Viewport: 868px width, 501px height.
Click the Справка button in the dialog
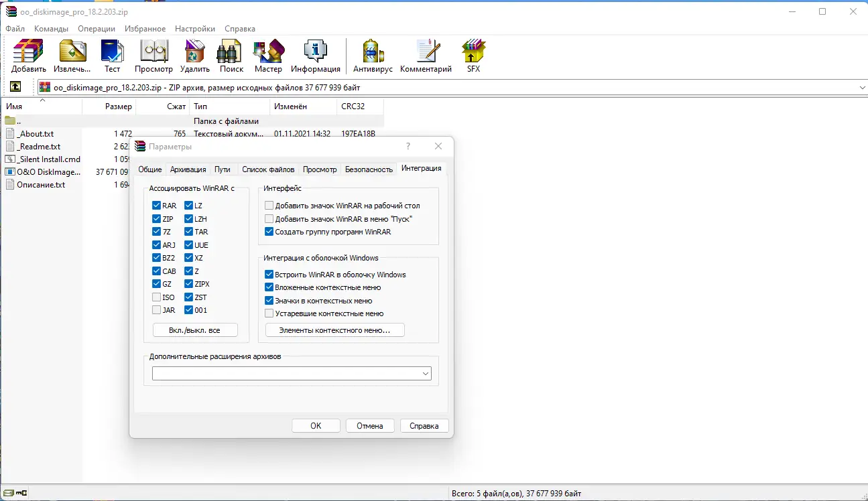[x=424, y=426]
